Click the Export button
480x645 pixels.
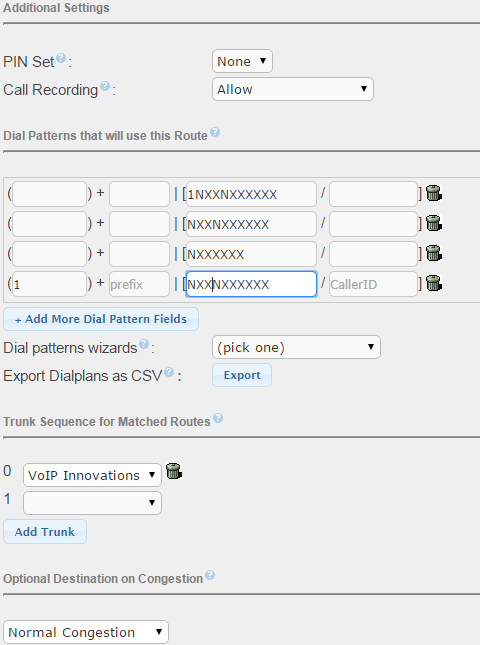pyautogui.click(x=242, y=375)
